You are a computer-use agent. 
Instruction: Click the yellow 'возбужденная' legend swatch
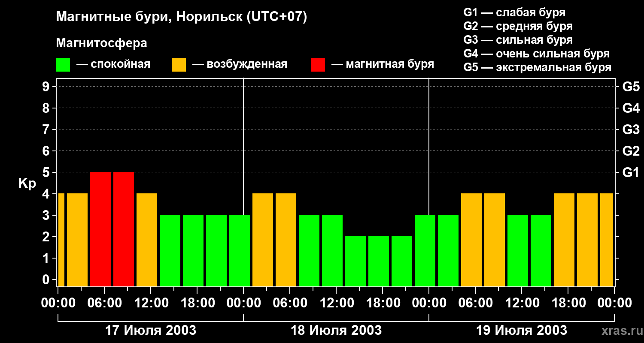click(179, 65)
